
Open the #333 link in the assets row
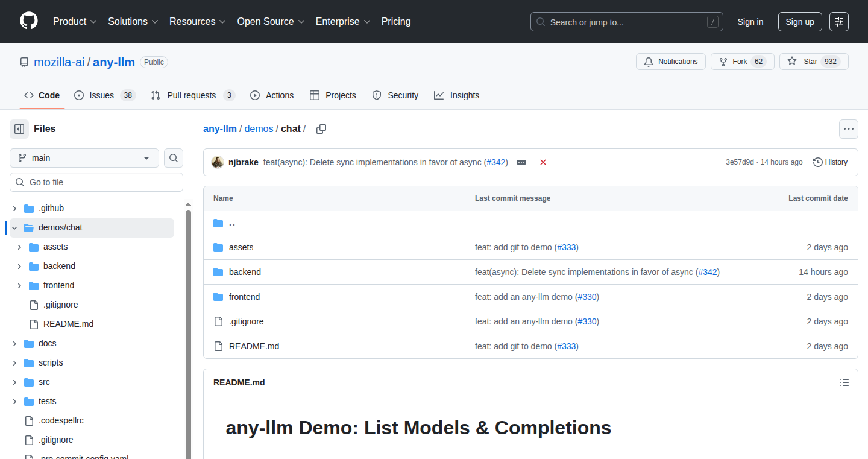566,247
